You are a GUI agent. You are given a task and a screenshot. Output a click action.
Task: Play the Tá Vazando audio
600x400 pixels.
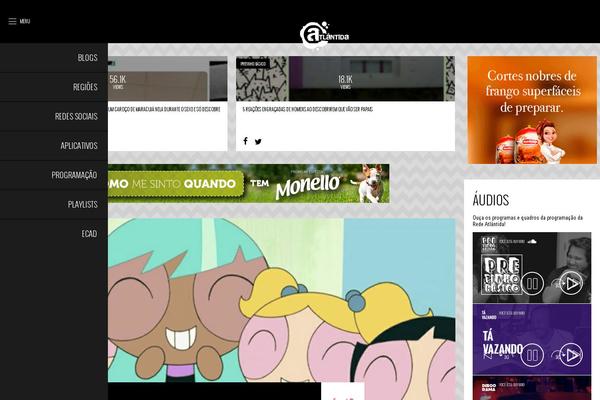tap(570, 353)
